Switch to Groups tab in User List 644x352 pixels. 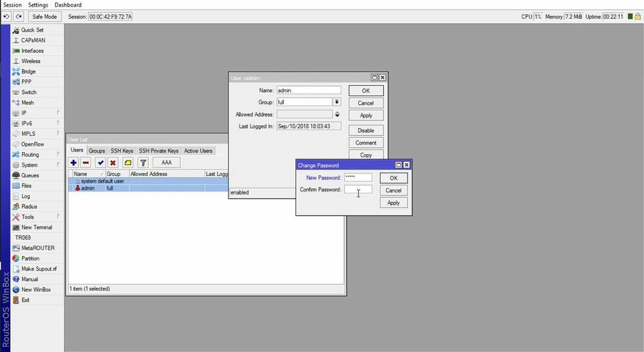coord(97,151)
